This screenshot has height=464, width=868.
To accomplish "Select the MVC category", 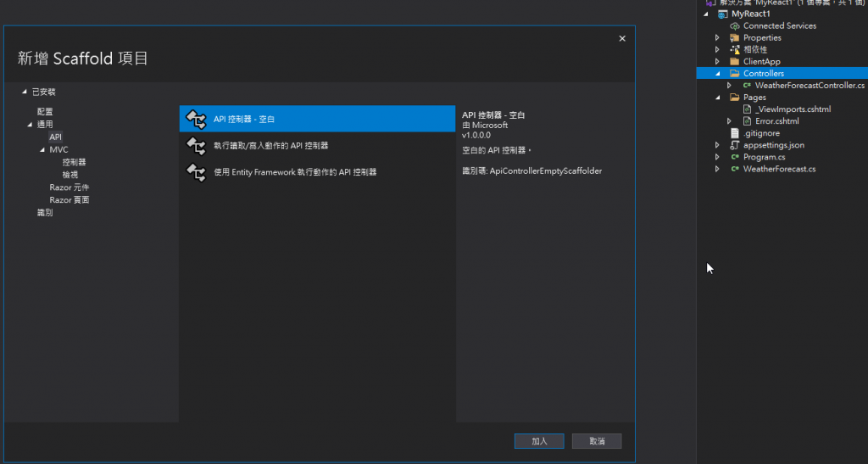I will (58, 150).
